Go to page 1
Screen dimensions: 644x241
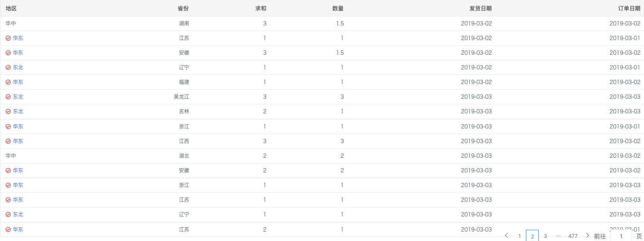519,236
